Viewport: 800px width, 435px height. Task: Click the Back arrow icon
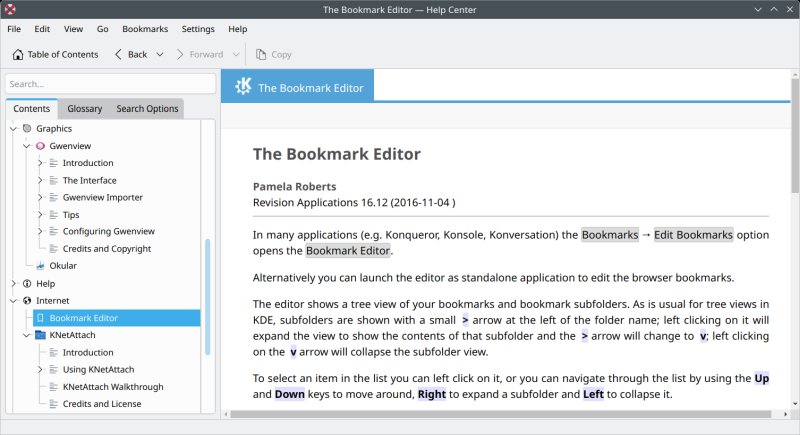pyautogui.click(x=119, y=54)
